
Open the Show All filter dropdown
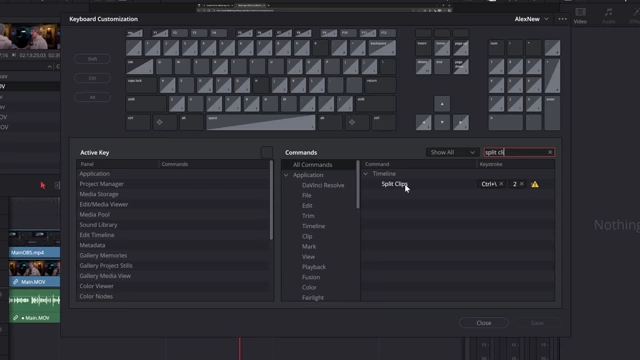452,152
